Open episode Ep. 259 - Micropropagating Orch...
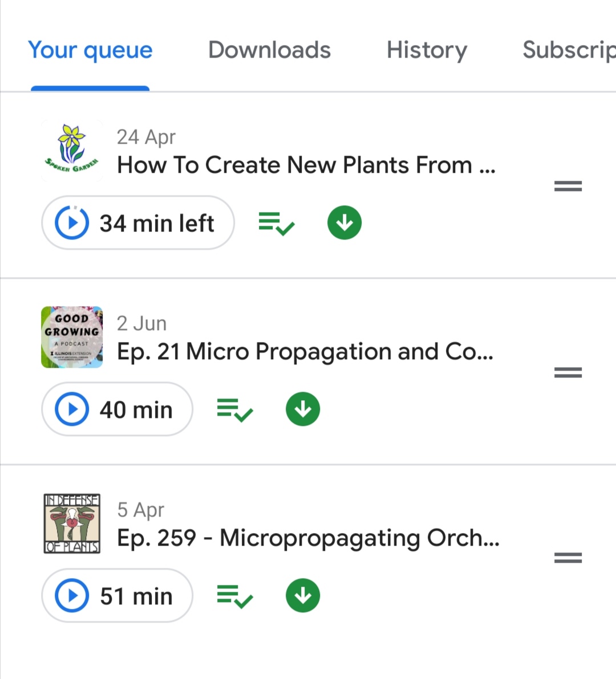 308,538
